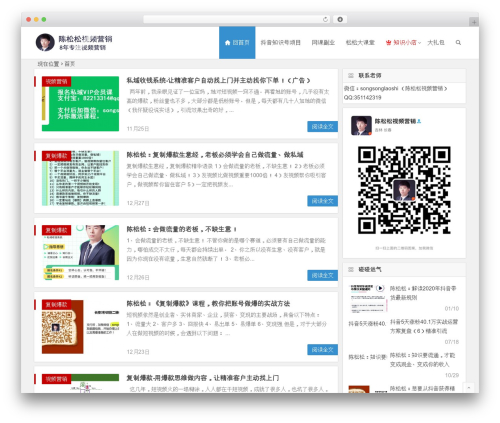Click the 11月25日 date of the first article
The height and width of the screenshot is (423, 500).
[138, 129]
